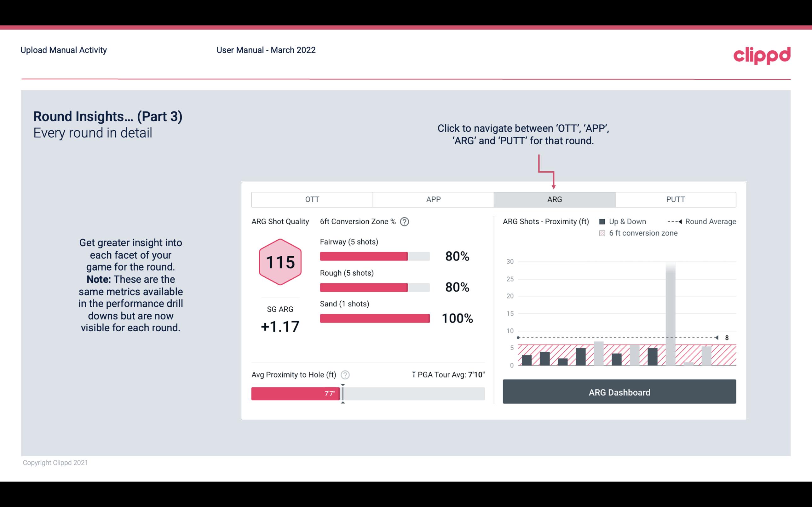Click the ARG Dashboard button

click(x=620, y=392)
